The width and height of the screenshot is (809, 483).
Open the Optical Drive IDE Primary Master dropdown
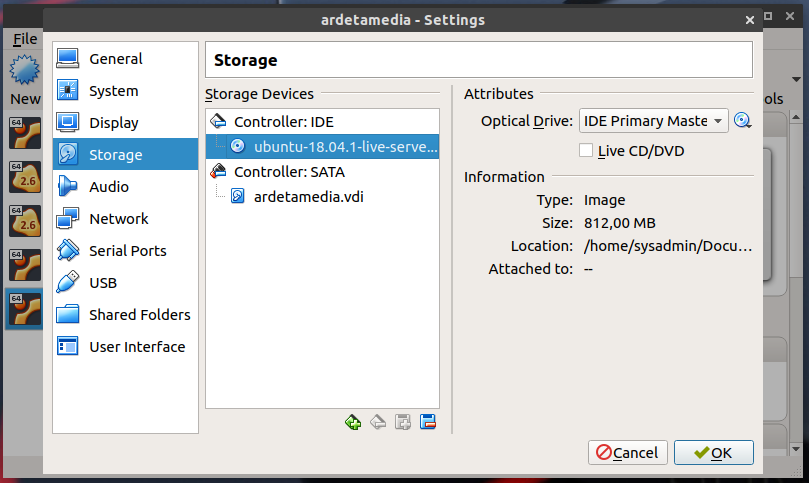click(x=654, y=121)
